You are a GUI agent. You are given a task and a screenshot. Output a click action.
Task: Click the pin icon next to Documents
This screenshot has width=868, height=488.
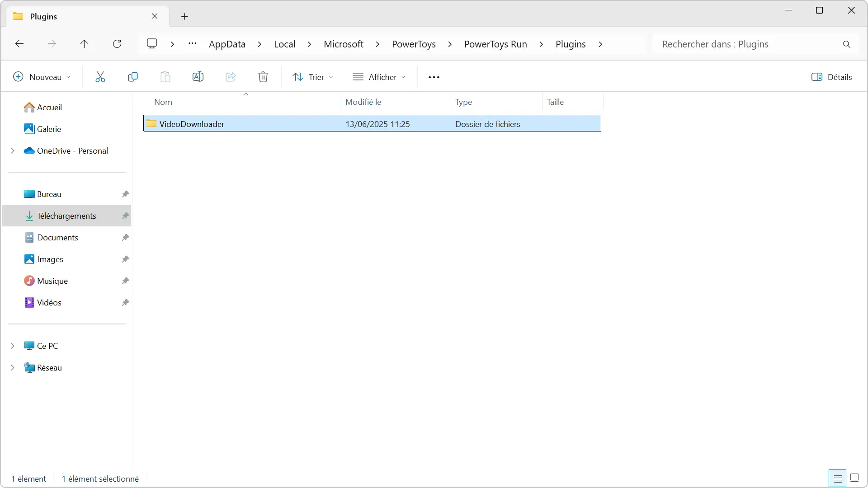125,237
